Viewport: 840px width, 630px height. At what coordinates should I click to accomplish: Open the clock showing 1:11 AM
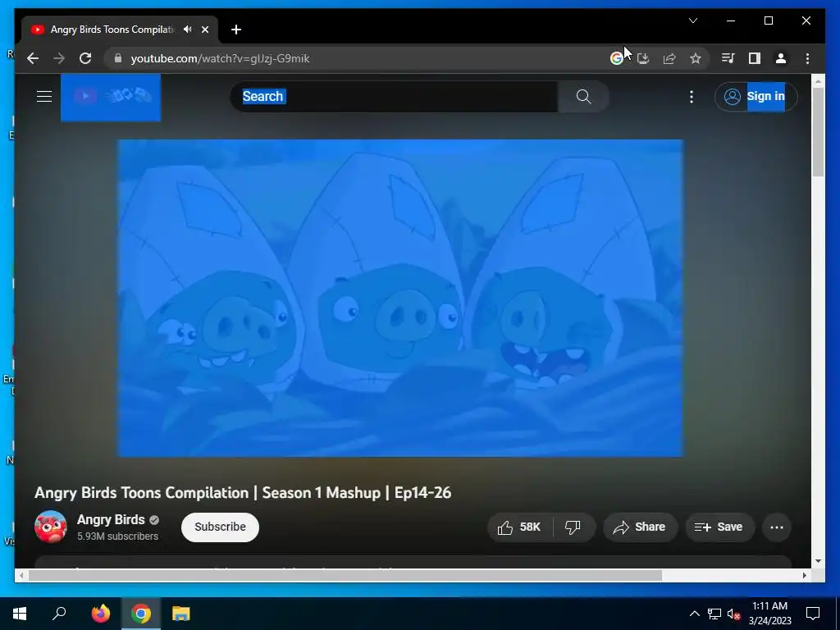coord(769,614)
